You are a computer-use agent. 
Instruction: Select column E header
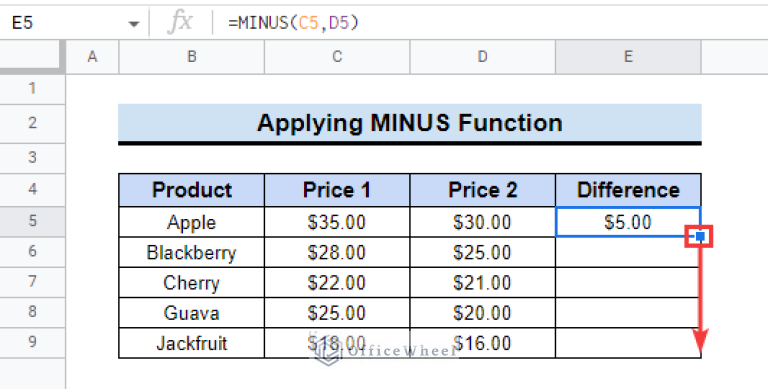628,57
